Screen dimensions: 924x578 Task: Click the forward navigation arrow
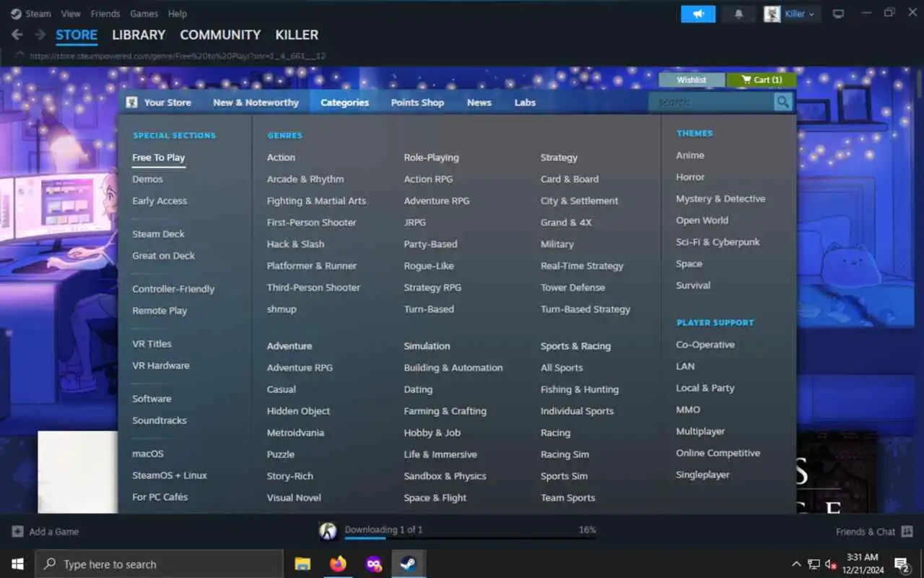pyautogui.click(x=40, y=35)
